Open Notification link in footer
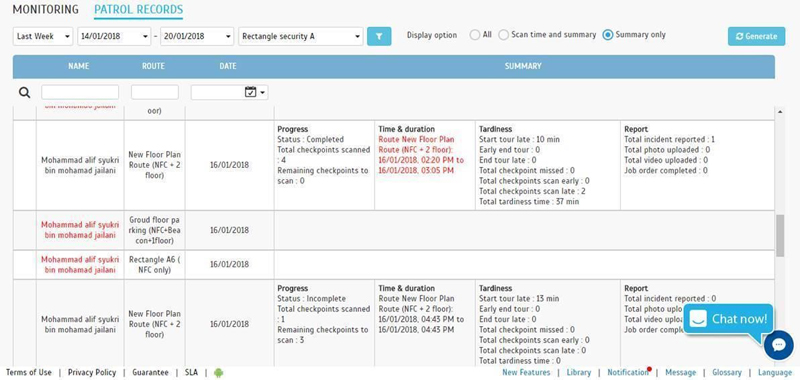The height and width of the screenshot is (380, 800). click(628, 372)
